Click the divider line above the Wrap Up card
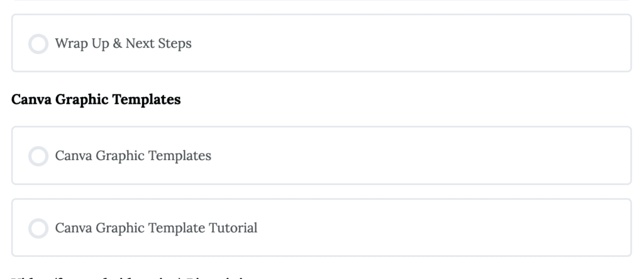 (321, 1)
